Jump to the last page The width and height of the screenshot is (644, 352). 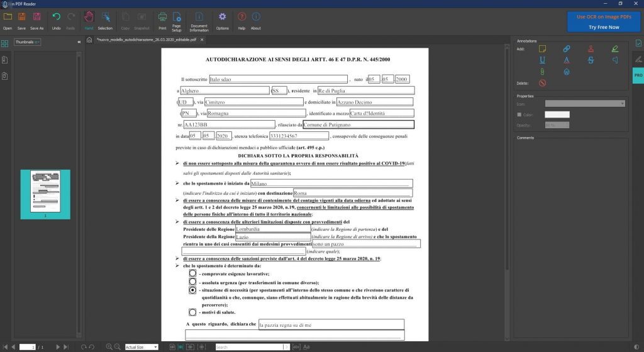(65, 347)
